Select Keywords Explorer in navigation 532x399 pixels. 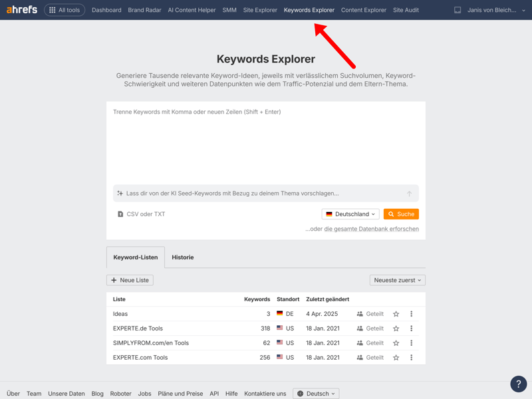point(309,10)
